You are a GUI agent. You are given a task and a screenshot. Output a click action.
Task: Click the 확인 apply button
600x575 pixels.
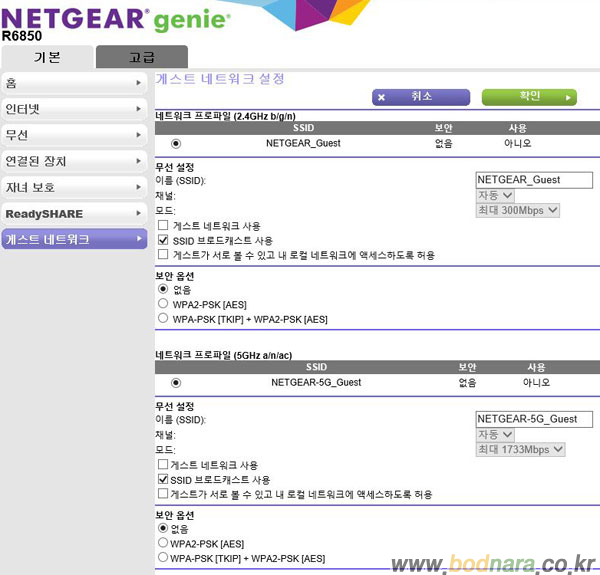pyautogui.click(x=529, y=97)
